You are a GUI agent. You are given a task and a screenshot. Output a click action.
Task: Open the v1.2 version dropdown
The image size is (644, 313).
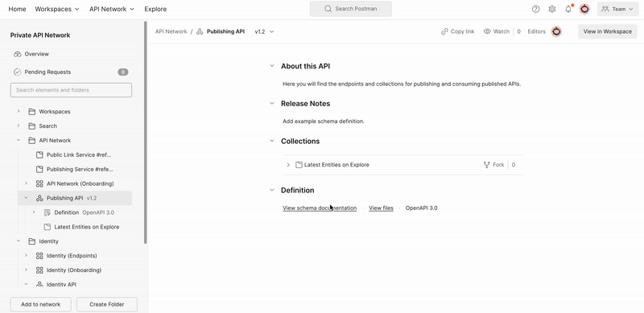(264, 31)
